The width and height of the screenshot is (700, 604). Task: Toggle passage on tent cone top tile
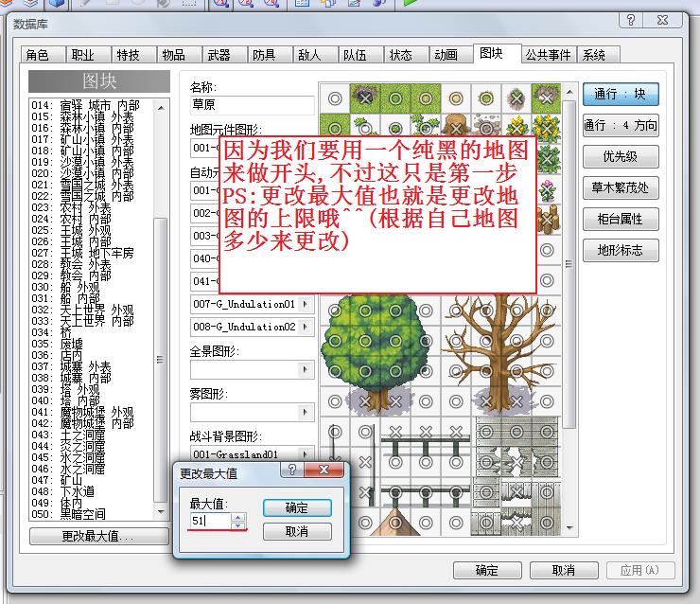[395, 523]
